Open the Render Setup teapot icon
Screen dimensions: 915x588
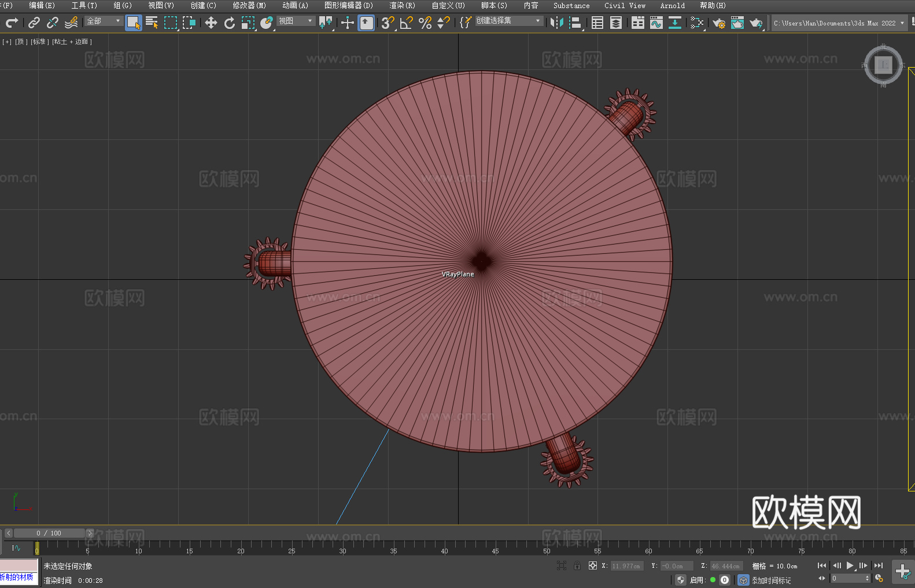(x=718, y=23)
